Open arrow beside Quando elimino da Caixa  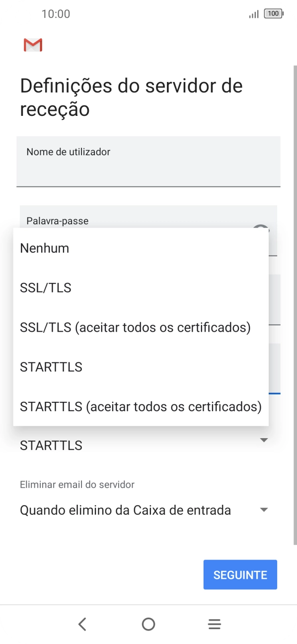pyautogui.click(x=264, y=510)
